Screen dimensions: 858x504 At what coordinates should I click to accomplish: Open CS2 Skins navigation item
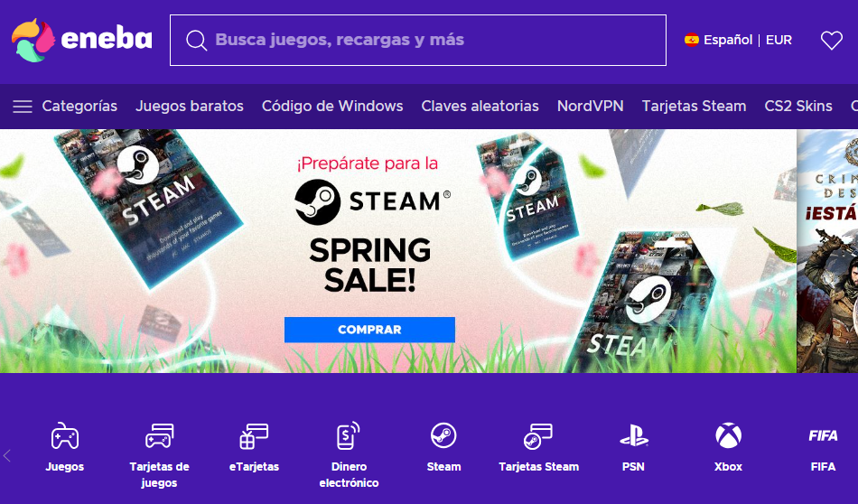tap(798, 107)
